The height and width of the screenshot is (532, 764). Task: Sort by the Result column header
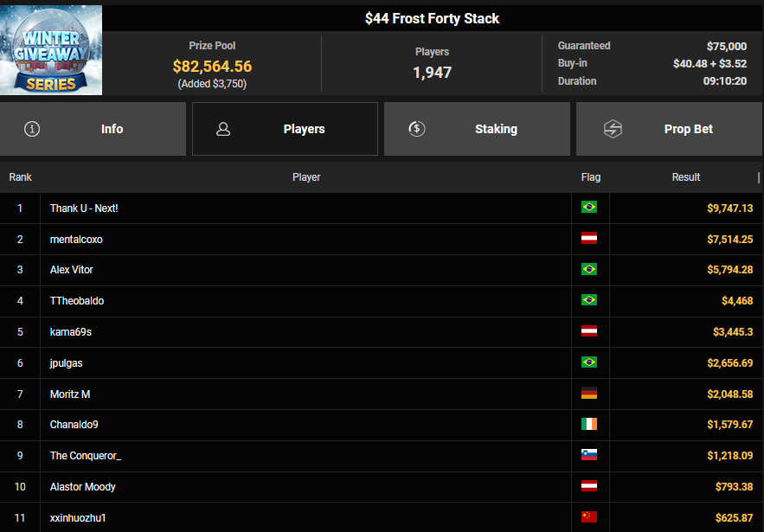tap(686, 177)
